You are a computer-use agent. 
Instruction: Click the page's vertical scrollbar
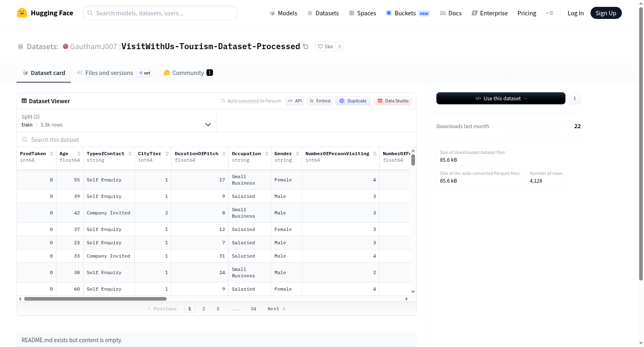point(641,143)
